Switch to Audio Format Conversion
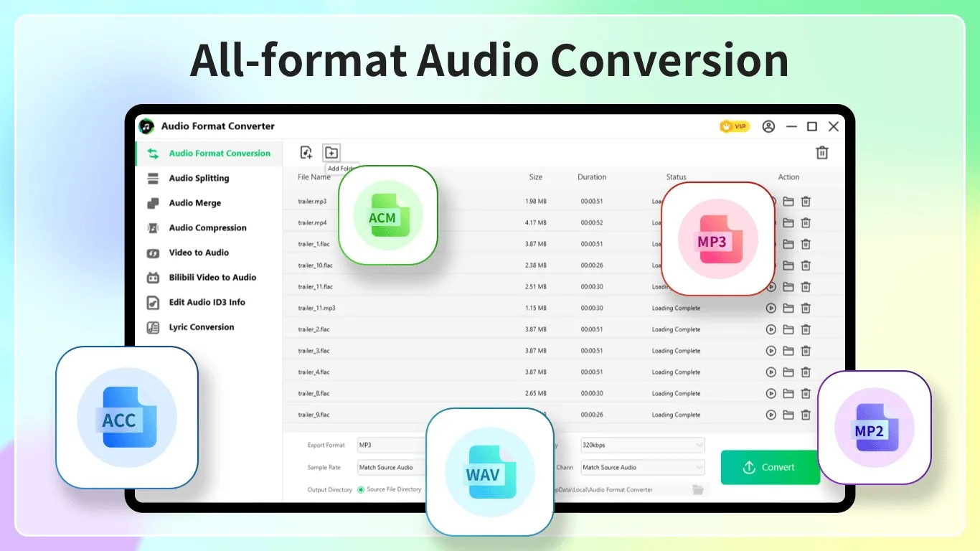The image size is (980, 551). pos(209,154)
